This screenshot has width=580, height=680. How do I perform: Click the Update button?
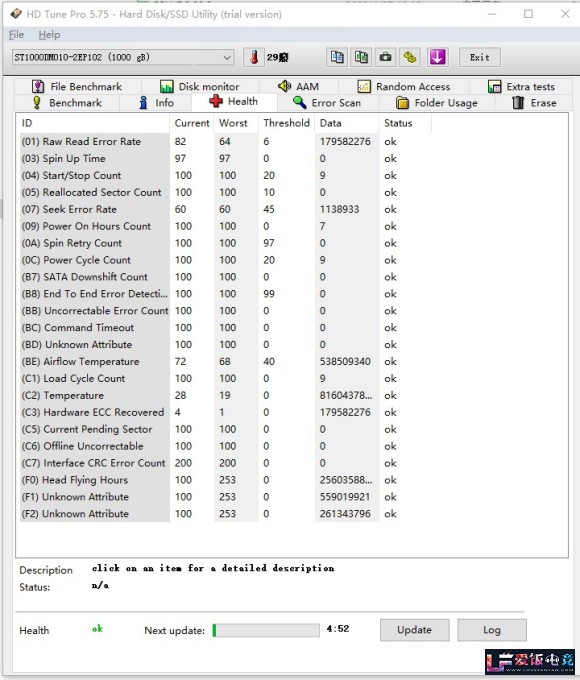pyautogui.click(x=414, y=630)
